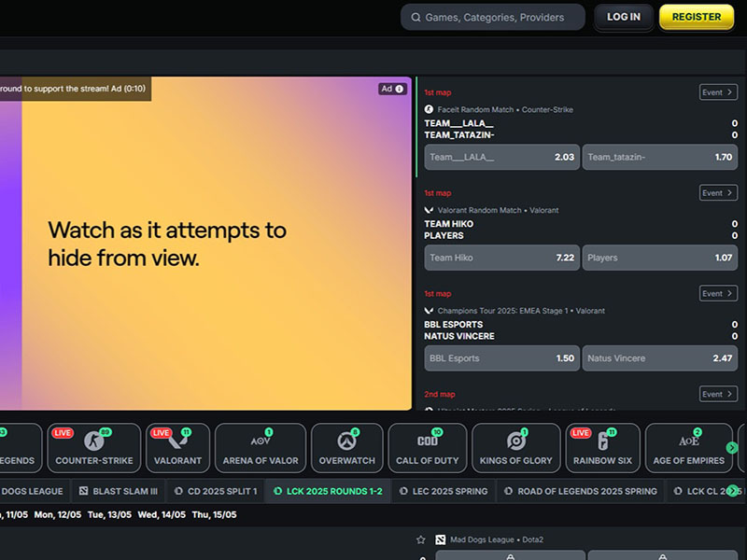Open the Dogs League tournament tab

(34, 491)
